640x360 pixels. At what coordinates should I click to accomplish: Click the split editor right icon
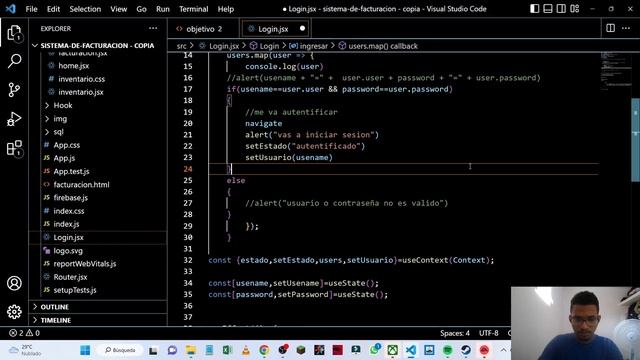coord(611,28)
